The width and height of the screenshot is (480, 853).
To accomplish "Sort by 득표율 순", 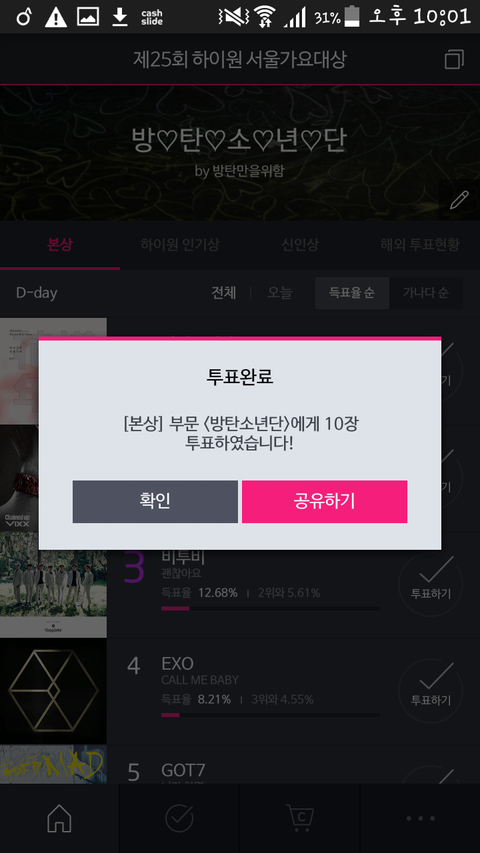I will coord(352,293).
